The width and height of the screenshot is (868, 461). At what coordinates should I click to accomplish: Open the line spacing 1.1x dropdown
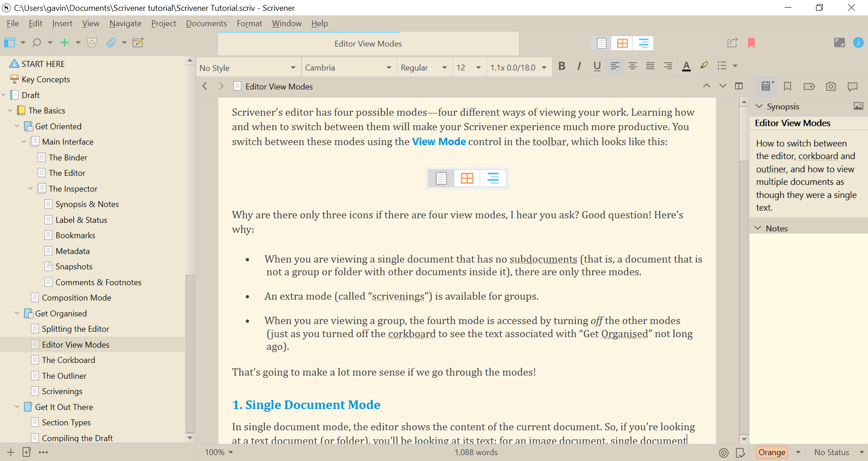(519, 68)
